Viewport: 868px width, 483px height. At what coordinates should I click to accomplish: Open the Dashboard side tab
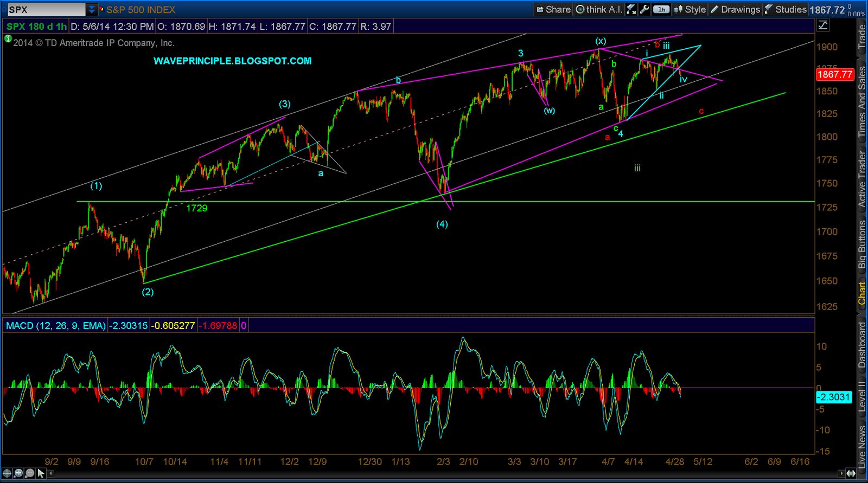[x=861, y=345]
